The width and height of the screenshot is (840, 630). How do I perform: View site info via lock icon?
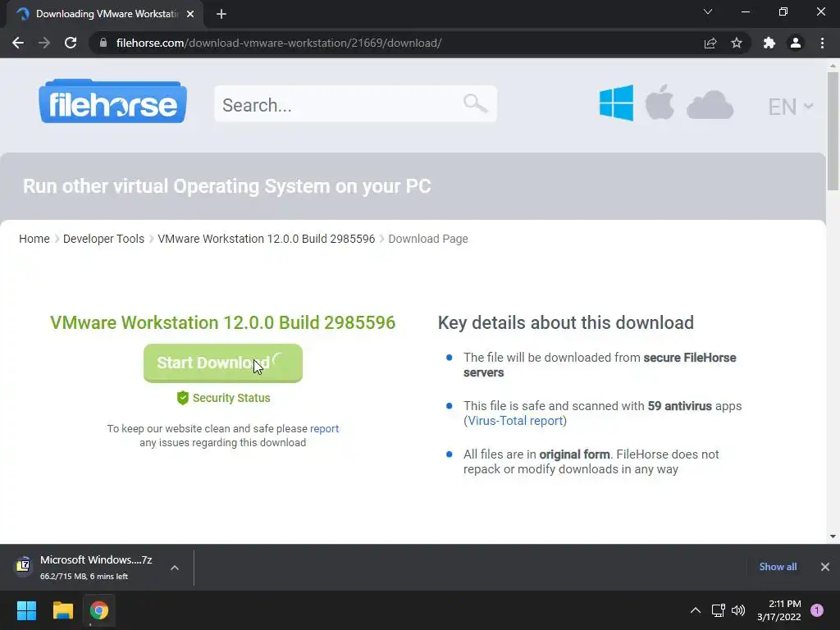pyautogui.click(x=103, y=43)
